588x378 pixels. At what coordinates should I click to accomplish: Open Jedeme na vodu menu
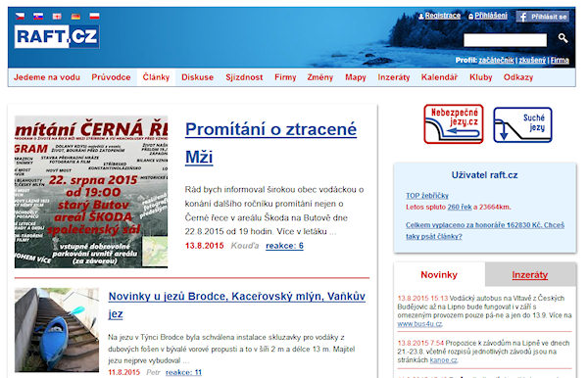coord(47,77)
